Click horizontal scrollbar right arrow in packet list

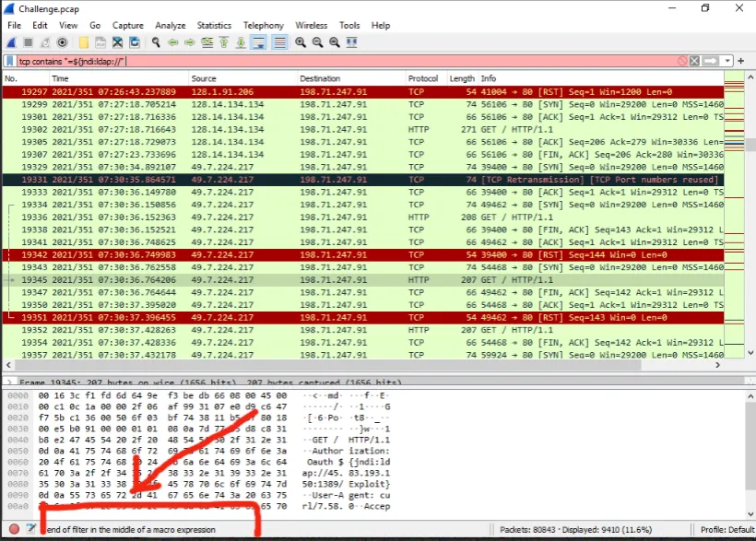coord(717,365)
